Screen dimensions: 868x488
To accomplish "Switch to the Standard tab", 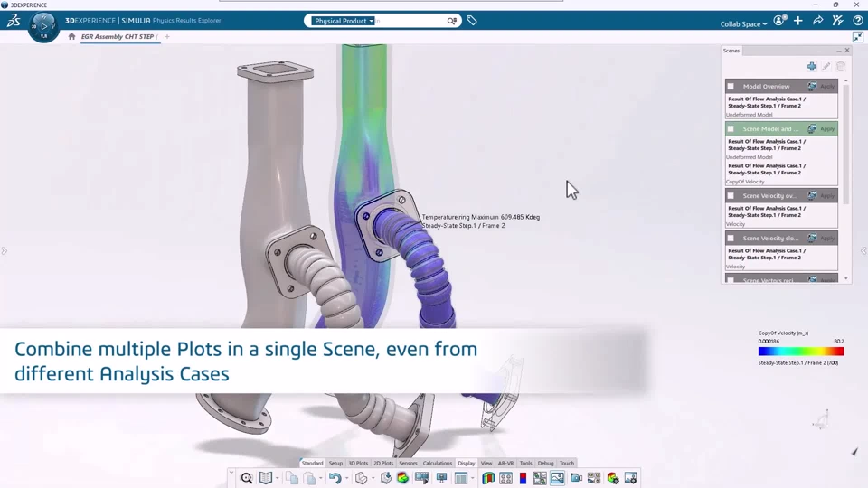I will pos(312,463).
